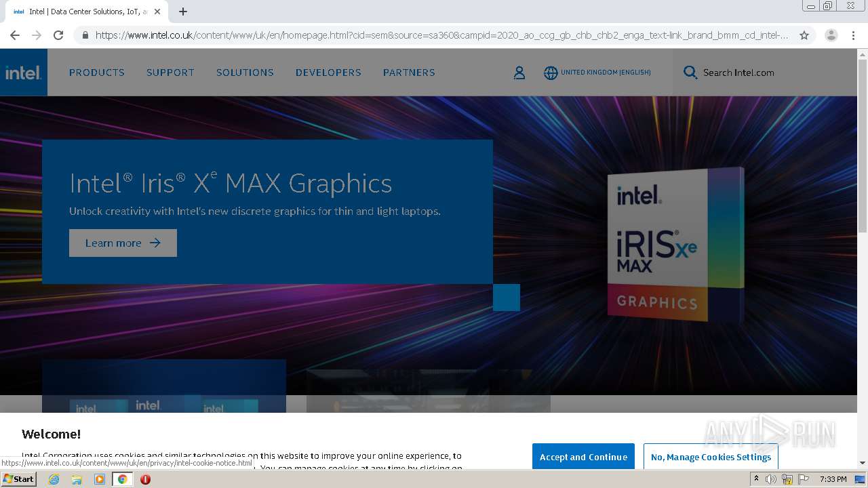Viewport: 868px width, 488px height.
Task: Show hidden tray icons arrow
Action: [x=756, y=479]
